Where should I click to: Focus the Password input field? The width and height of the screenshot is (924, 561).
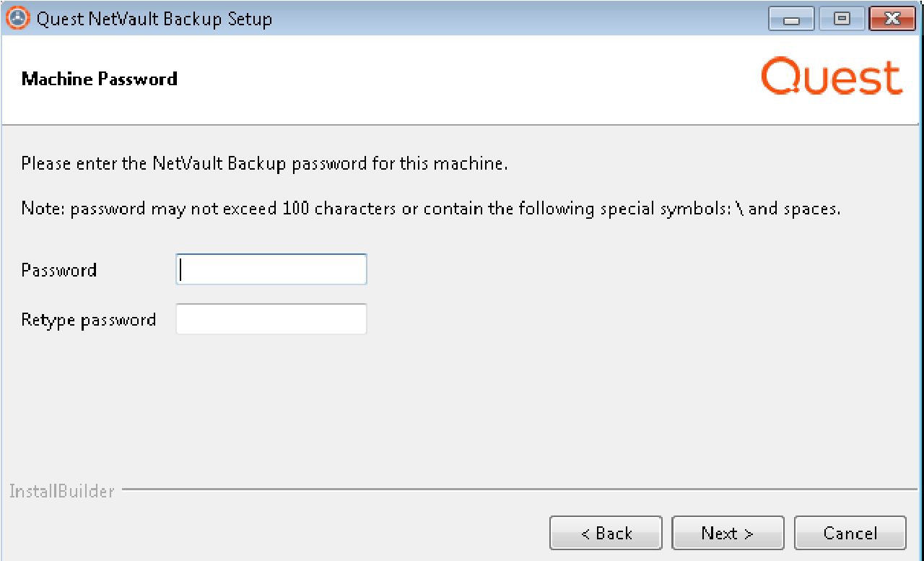point(271,269)
